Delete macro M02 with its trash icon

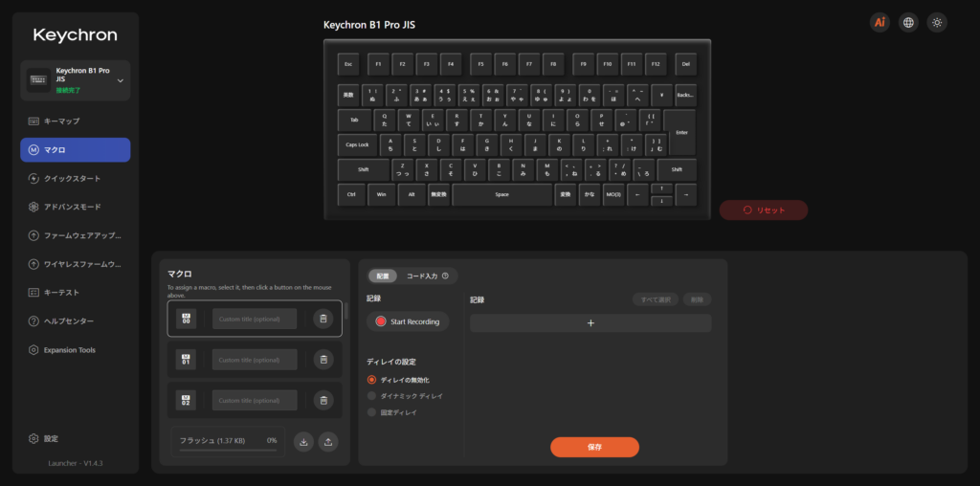tap(323, 400)
